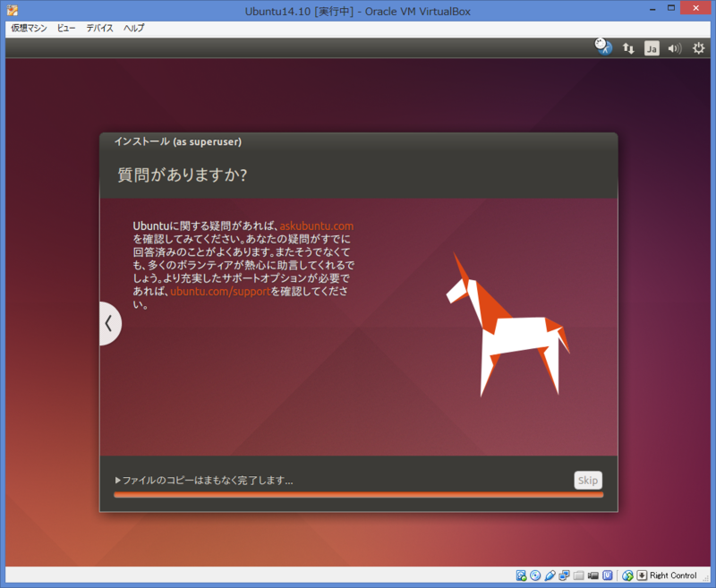The height and width of the screenshot is (588, 716).
Task: Toggle the Ja input method indicator
Action: point(653,47)
